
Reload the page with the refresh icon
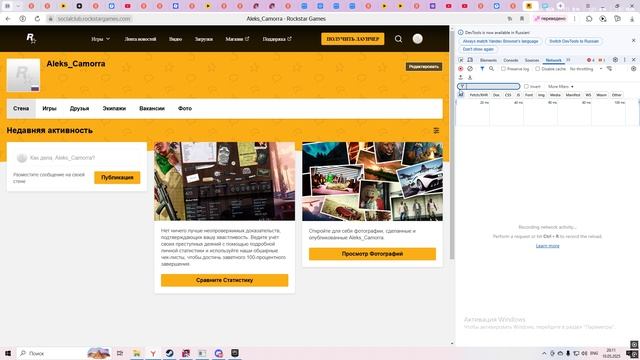[37, 19]
